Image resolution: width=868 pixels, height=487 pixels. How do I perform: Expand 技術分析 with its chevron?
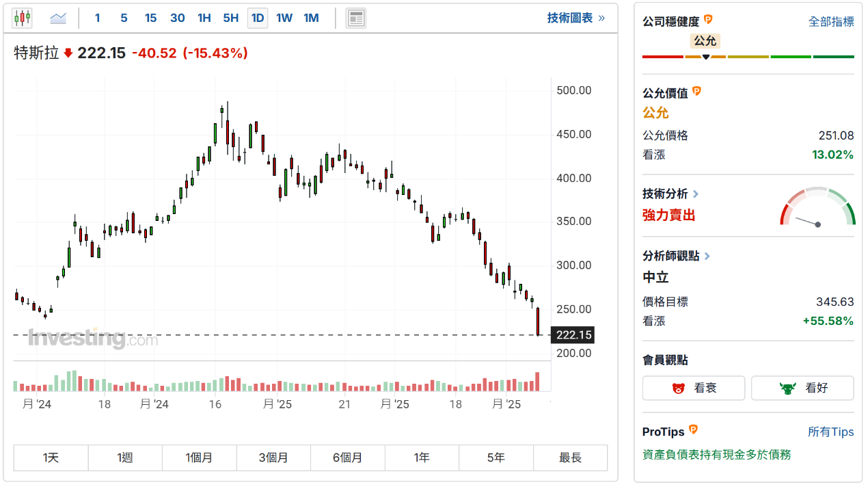click(x=696, y=194)
